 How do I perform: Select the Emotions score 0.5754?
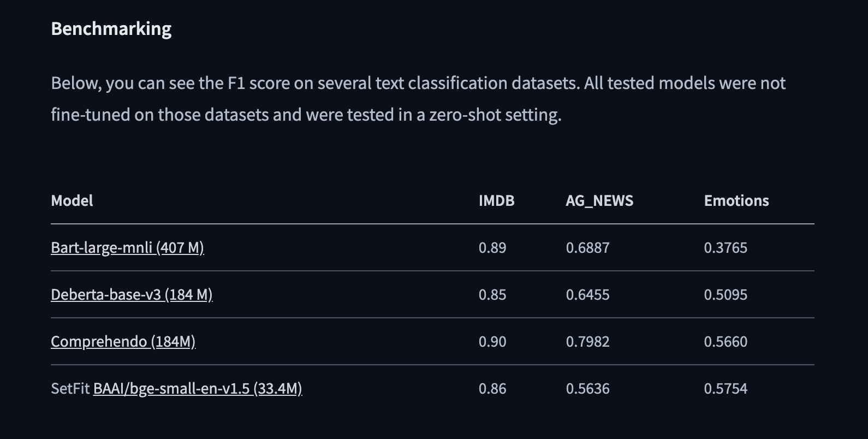tap(726, 389)
